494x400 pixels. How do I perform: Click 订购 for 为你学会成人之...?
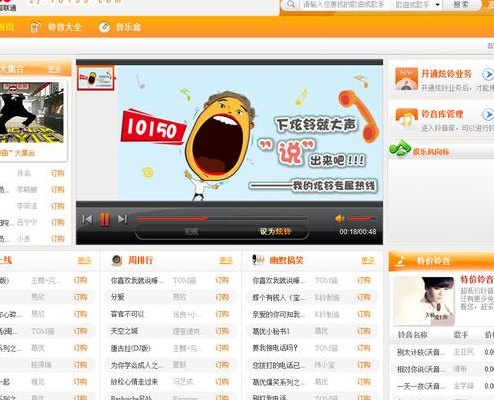click(x=222, y=365)
